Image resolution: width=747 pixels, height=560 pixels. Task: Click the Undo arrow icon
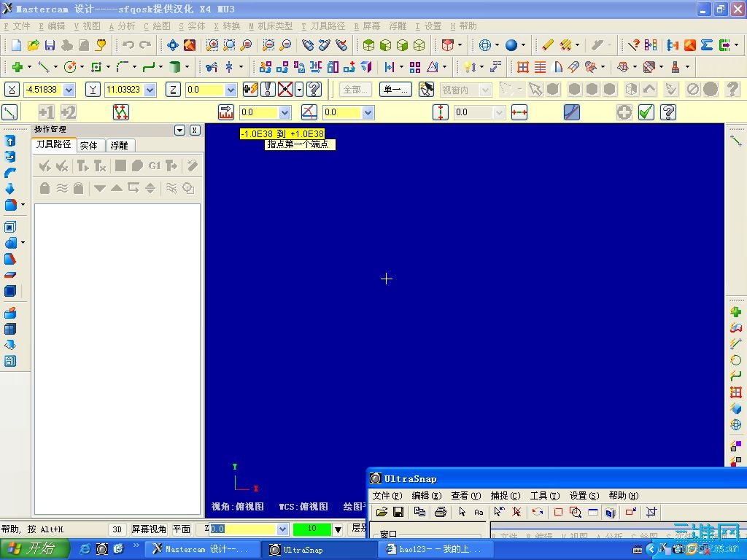128,45
